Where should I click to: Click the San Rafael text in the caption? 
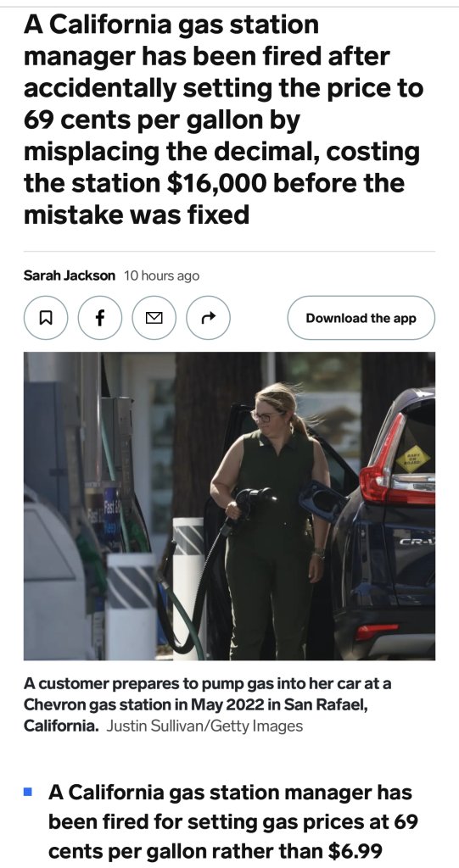(x=324, y=704)
